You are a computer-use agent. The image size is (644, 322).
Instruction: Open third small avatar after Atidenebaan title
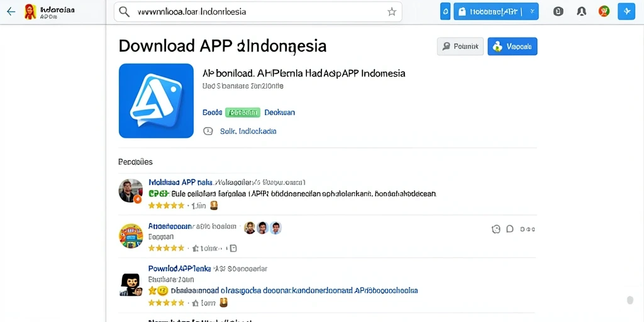(x=275, y=228)
